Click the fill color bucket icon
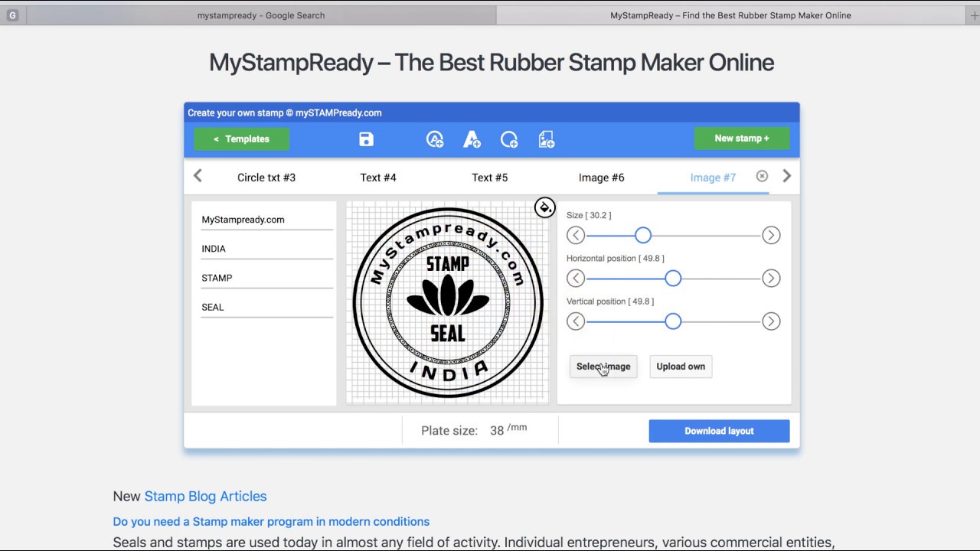980x551 pixels. (544, 207)
